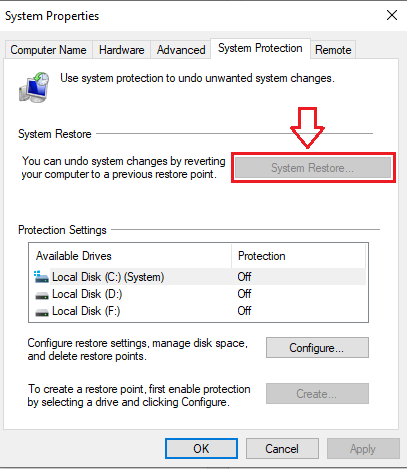Screen dimensions: 407x469
Task: Confirm with the OK button
Action: tap(201, 449)
